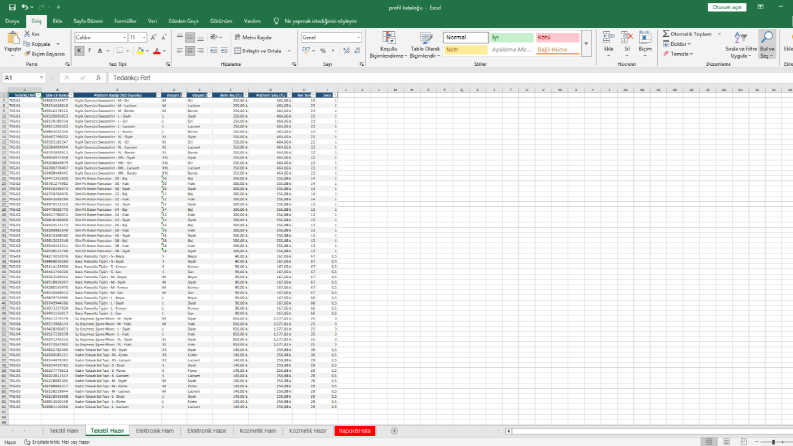Open the fill color dropdown arrow
Screen dimensions: 793x446
click(147, 51)
